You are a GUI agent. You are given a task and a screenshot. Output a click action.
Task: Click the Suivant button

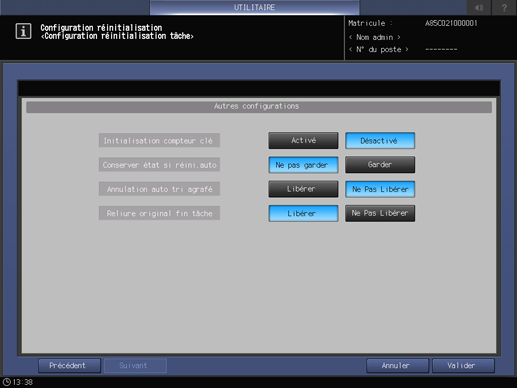(x=135, y=366)
